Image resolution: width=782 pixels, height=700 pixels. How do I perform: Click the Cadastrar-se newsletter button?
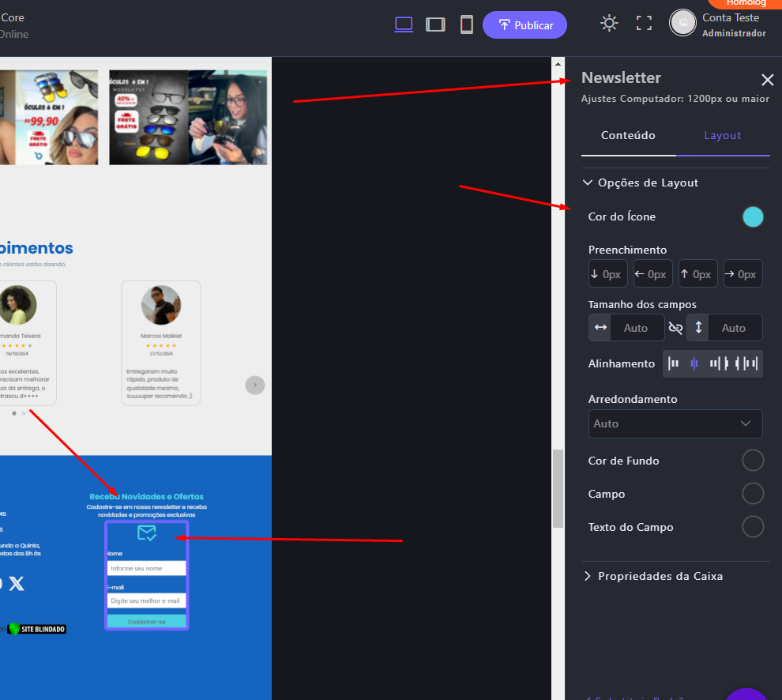tap(147, 622)
